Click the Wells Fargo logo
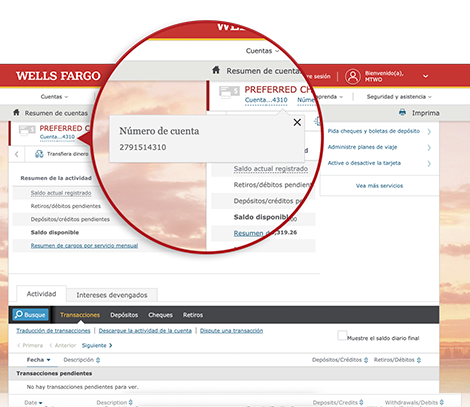Image resolution: width=470 pixels, height=407 pixels. click(x=58, y=76)
